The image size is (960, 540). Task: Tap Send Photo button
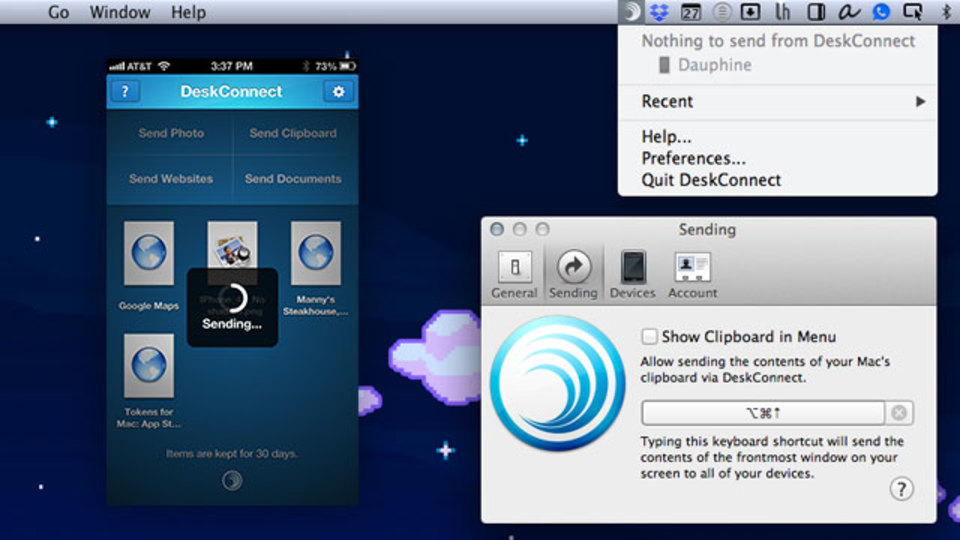pos(171,133)
